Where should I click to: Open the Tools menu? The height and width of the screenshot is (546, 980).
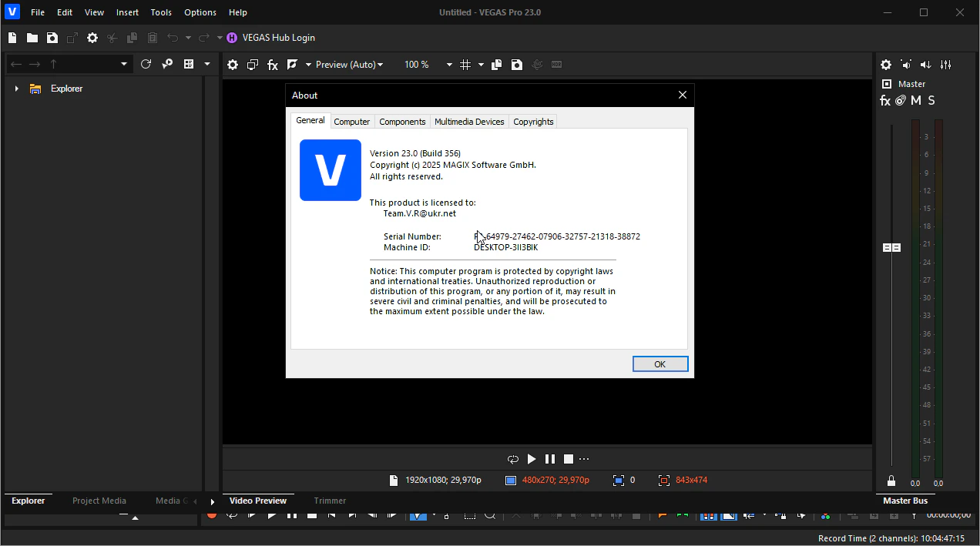(161, 12)
